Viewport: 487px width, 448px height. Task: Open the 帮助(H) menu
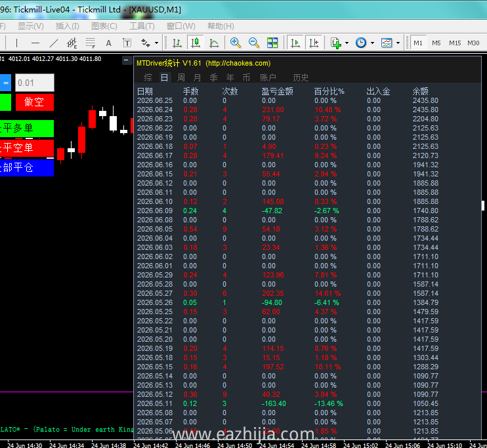click(x=221, y=26)
